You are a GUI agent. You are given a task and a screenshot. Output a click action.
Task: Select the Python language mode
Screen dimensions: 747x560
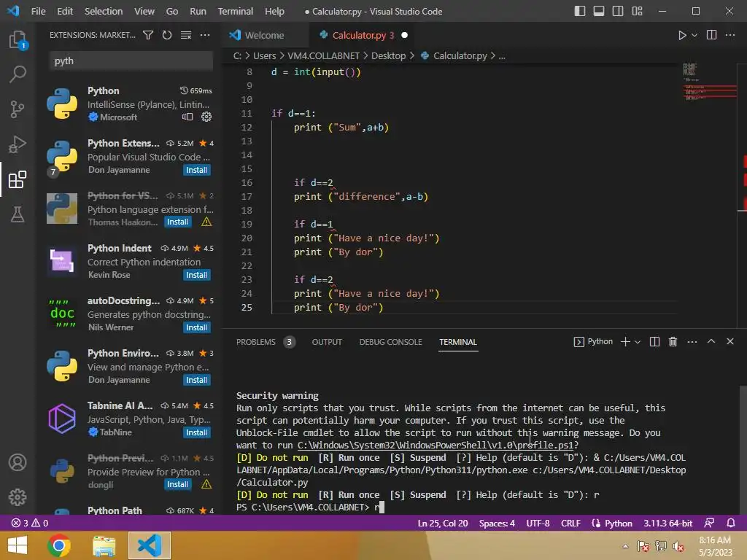619,523
